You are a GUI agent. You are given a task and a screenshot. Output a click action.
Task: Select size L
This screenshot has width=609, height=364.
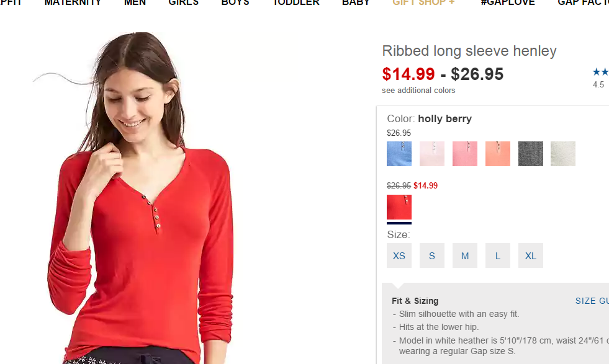[498, 255]
